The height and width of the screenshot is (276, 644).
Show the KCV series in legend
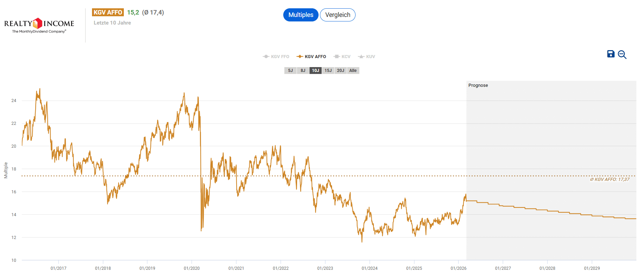(x=342, y=57)
